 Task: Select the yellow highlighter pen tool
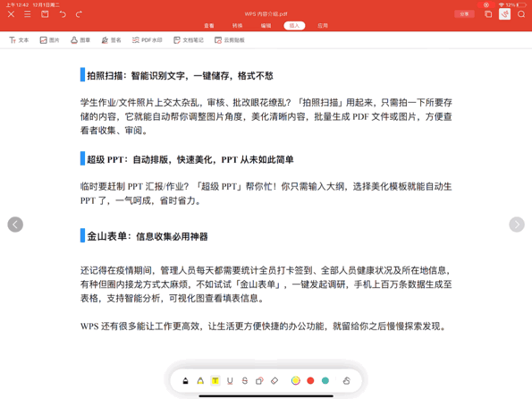200,381
